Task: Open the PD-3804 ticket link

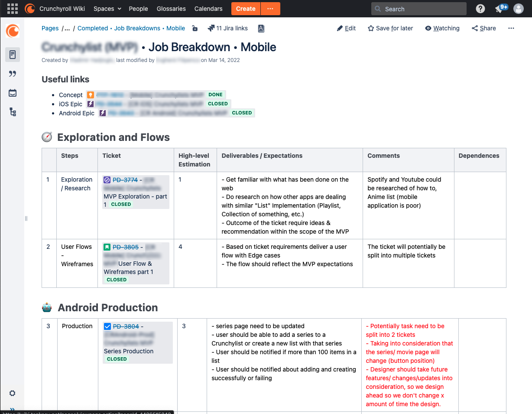Action: click(x=126, y=326)
